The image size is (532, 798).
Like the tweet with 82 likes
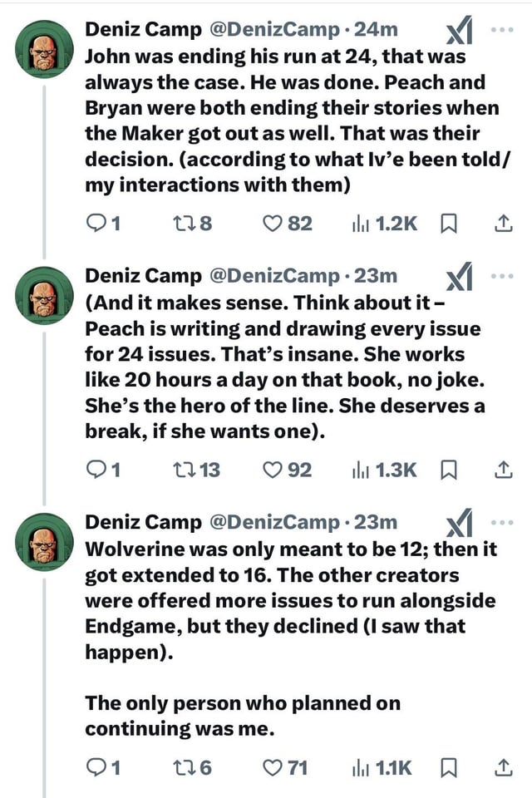tap(272, 224)
